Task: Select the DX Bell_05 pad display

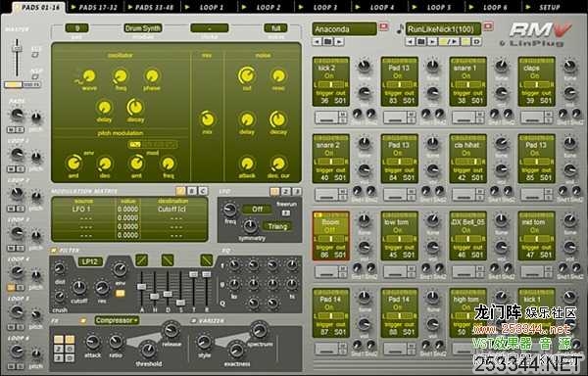Action: coord(468,236)
